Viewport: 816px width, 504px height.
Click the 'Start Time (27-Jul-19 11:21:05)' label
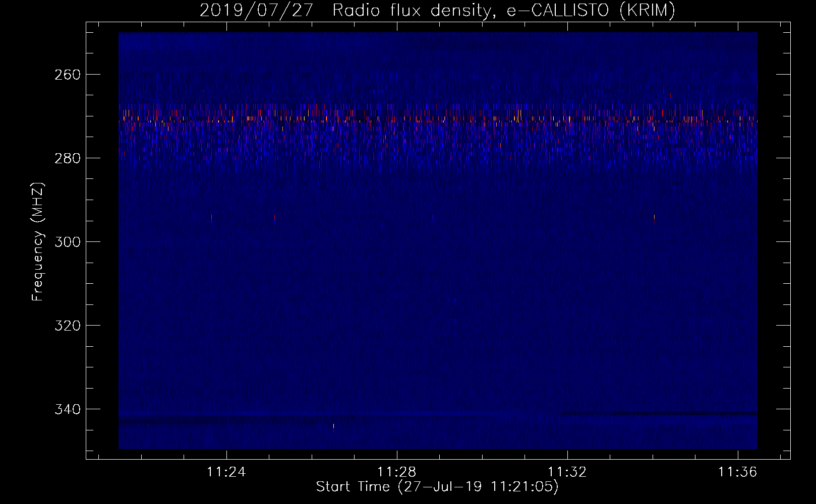437,487
